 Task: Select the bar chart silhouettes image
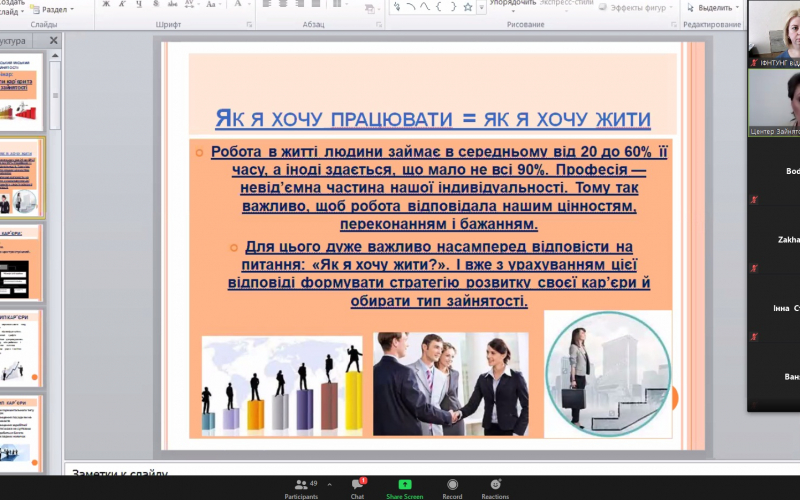[x=282, y=386]
